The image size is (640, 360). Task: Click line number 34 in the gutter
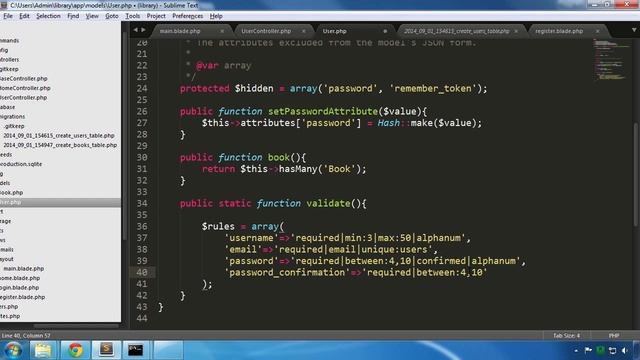pyautogui.click(x=142, y=203)
